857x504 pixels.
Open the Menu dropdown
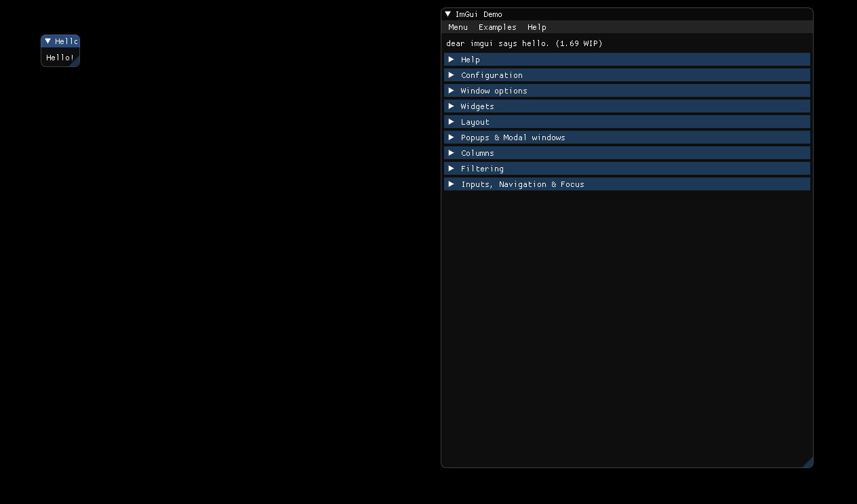(x=458, y=27)
